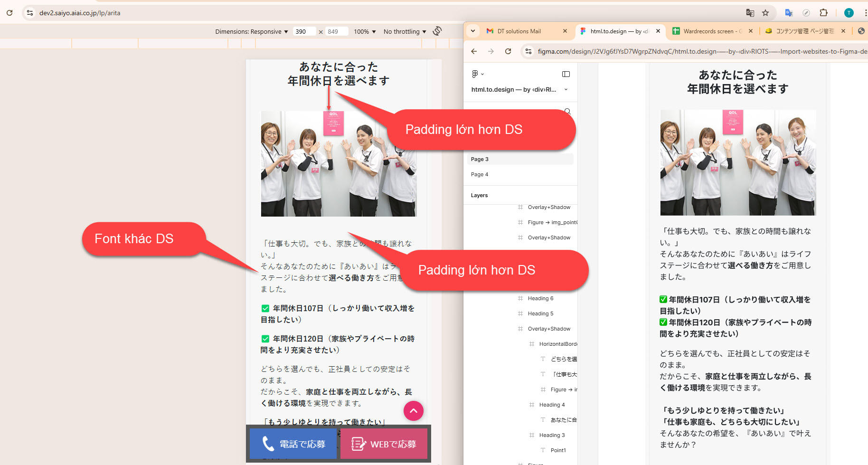Viewport: 868px width, 465px height.
Task: Expand the tab search chevron
Action: click(x=473, y=31)
